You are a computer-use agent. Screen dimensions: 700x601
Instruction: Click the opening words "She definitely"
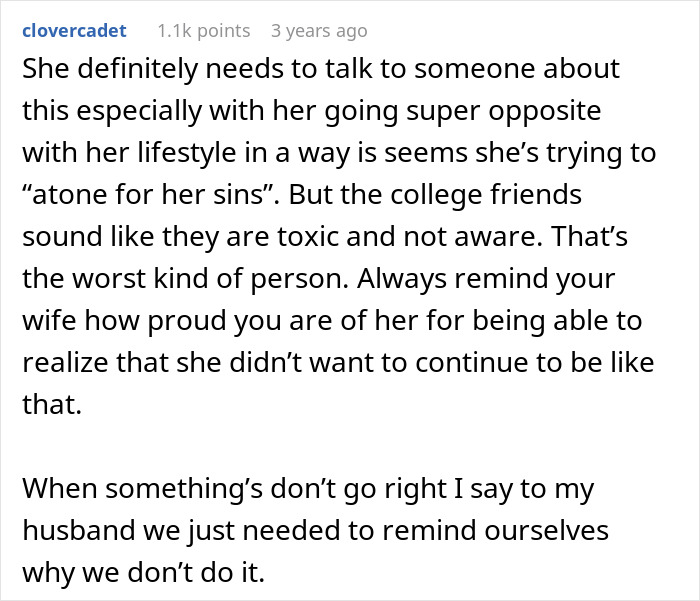(x=100, y=69)
